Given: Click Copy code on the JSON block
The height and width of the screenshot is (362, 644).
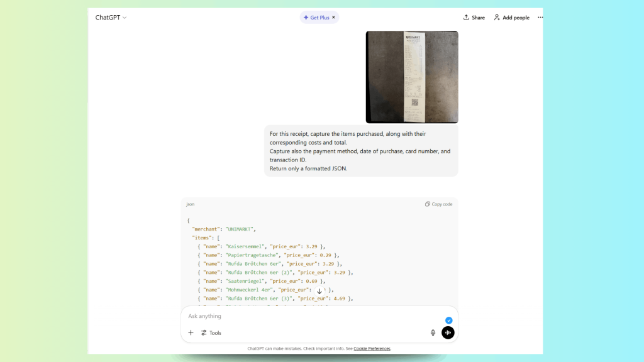Looking at the screenshot, I should tap(438, 204).
